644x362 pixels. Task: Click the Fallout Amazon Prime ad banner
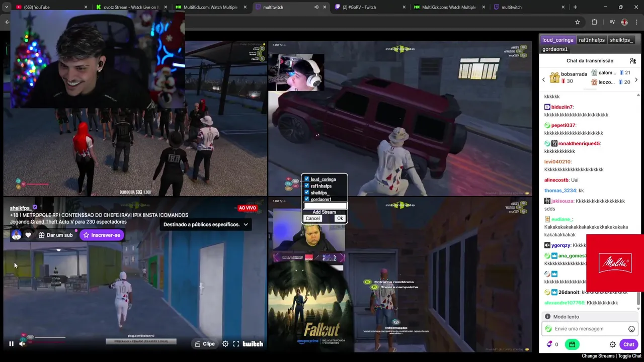point(306,305)
